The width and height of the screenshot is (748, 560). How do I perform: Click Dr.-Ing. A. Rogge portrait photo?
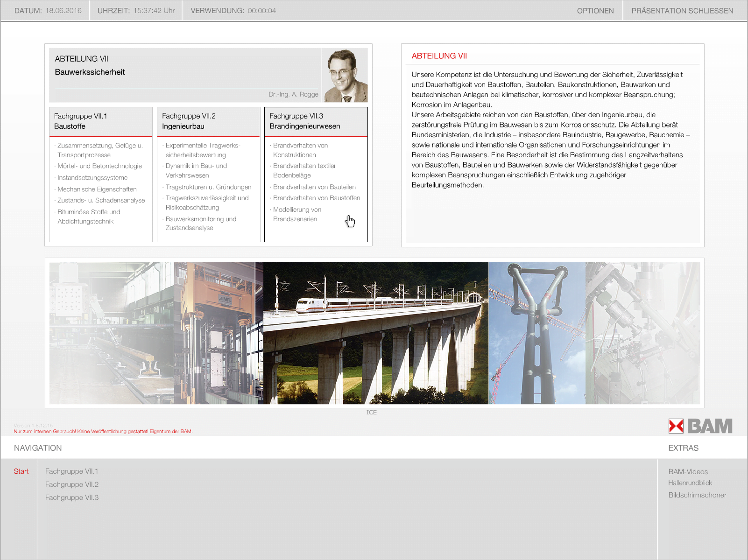(x=346, y=76)
